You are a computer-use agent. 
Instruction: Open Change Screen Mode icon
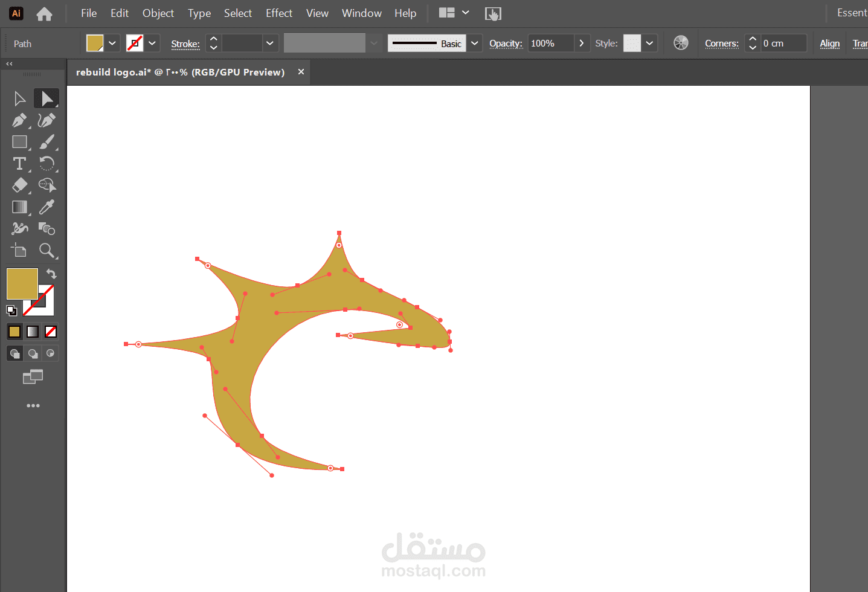(x=33, y=377)
